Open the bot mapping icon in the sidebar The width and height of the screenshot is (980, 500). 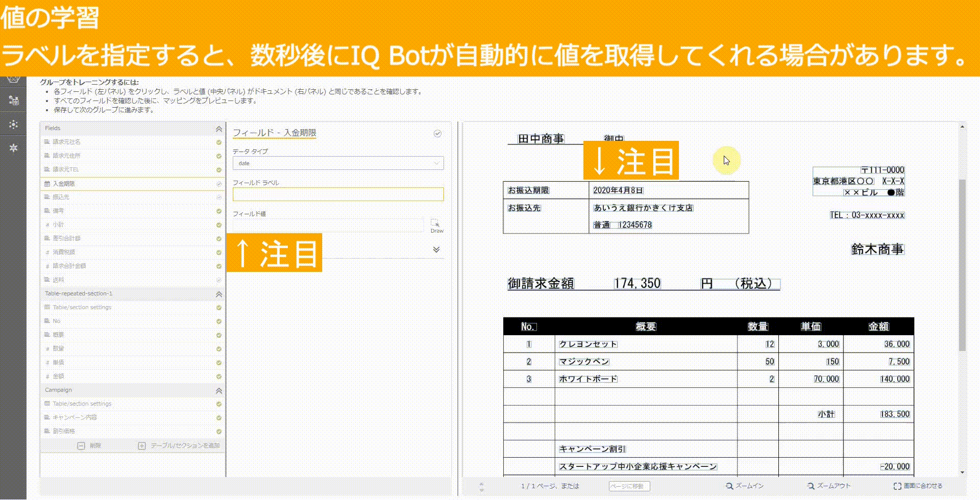tap(14, 100)
